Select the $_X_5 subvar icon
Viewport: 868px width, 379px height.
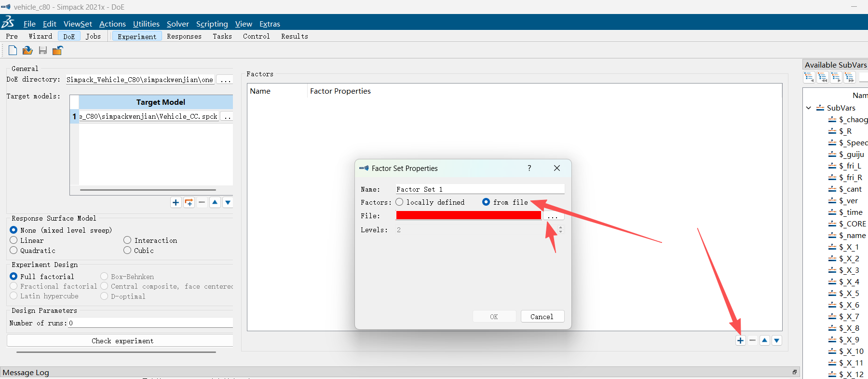point(832,294)
